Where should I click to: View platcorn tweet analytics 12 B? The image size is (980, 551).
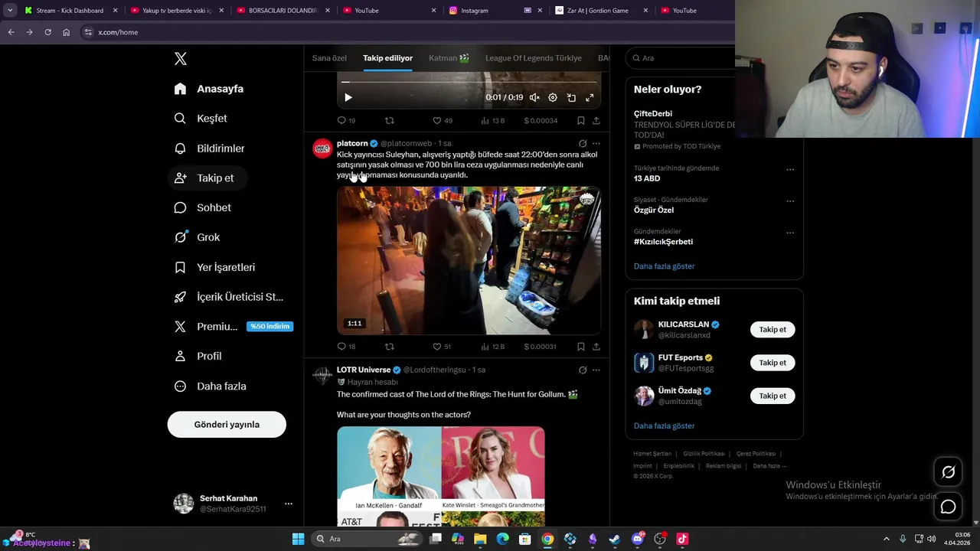coord(492,347)
